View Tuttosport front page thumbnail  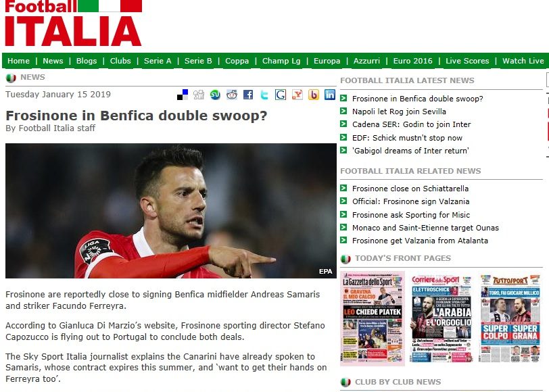coord(510,318)
